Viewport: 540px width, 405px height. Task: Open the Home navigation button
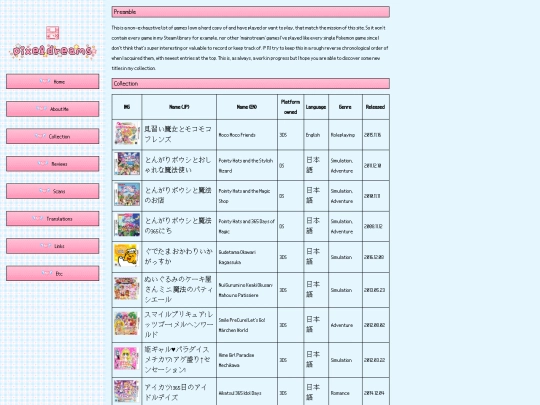pyautogui.click(x=52, y=82)
